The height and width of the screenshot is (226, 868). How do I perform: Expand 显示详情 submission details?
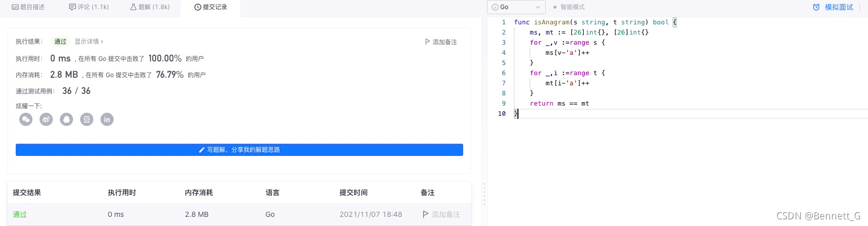coord(89,42)
